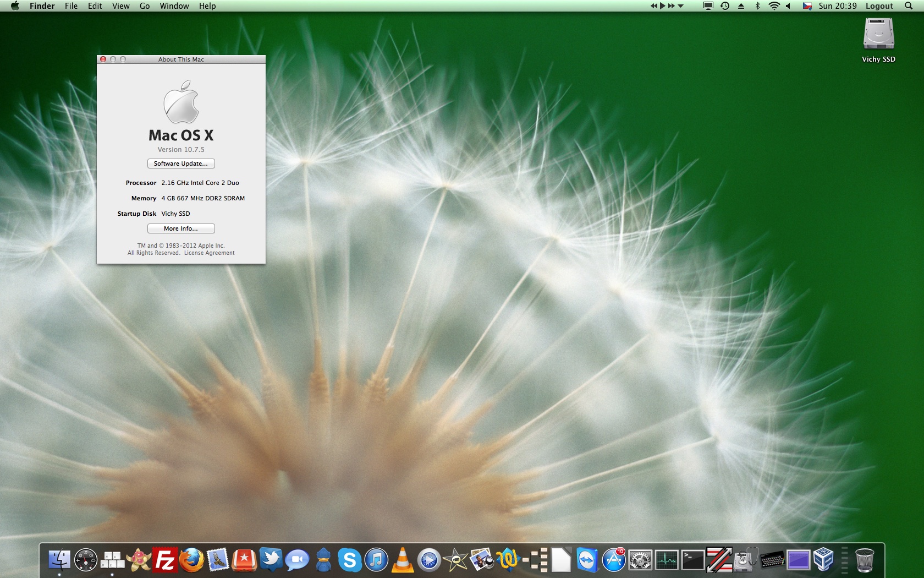Launch VirtualBox from the dock
924x578 pixels.
[823, 560]
